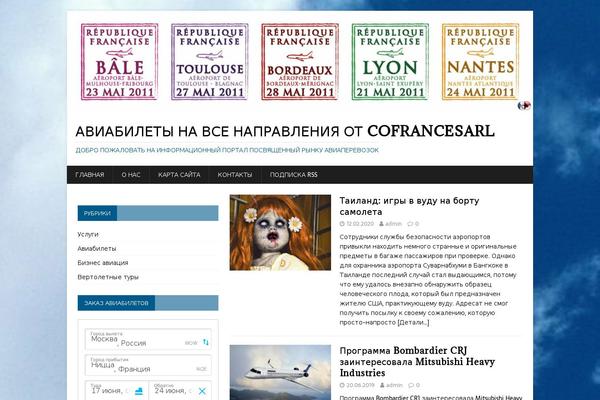Screen dimensions: 600x400
Task: Click departure date field 17 июня
Action: [x=116, y=390]
